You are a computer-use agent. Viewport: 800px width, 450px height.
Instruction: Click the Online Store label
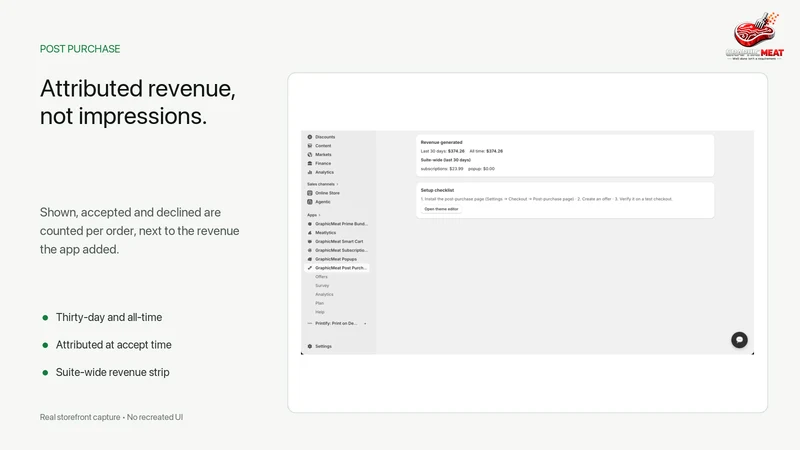[328, 193]
